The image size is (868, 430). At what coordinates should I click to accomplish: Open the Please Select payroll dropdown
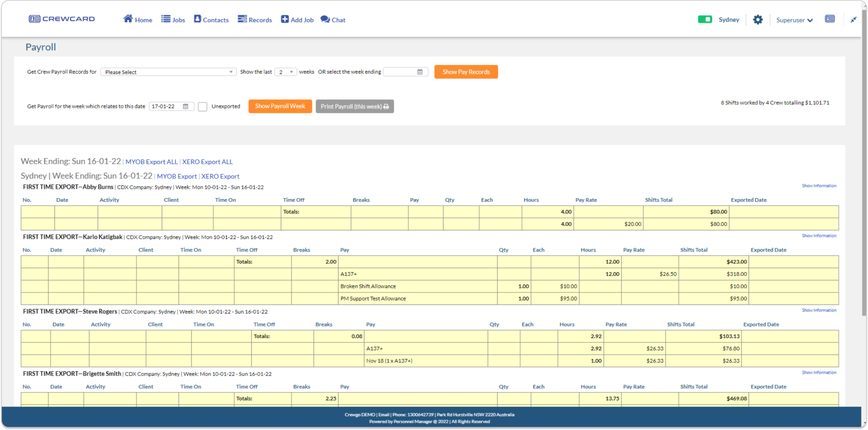point(168,72)
